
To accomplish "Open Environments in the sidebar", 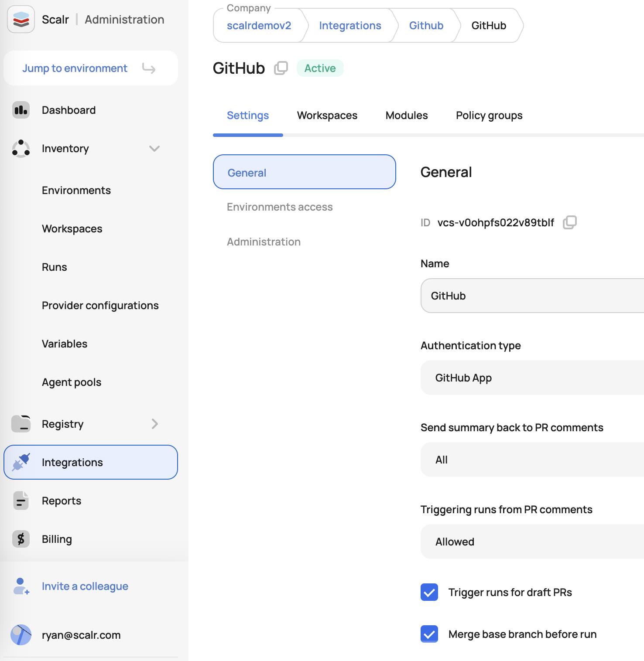I will pos(76,191).
